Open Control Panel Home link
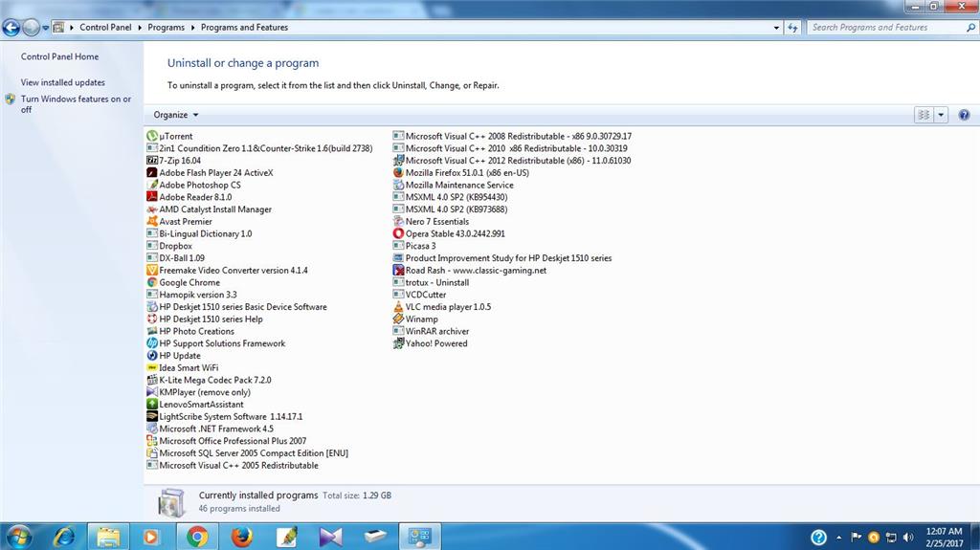 (59, 56)
